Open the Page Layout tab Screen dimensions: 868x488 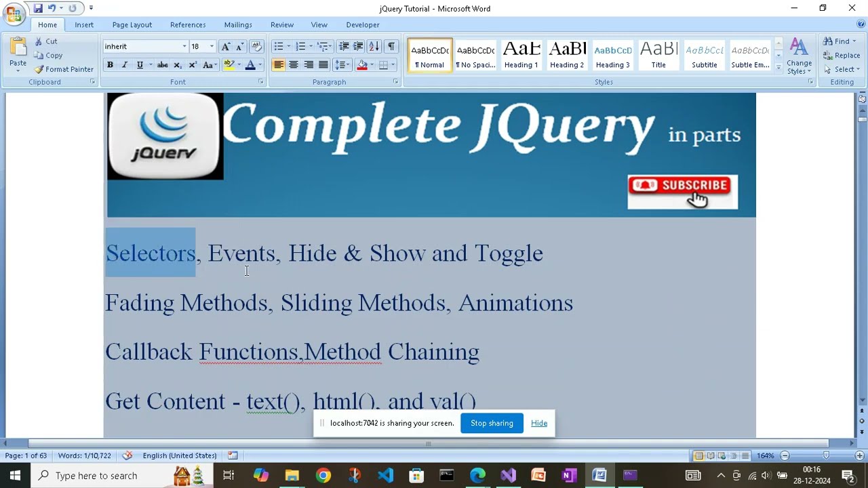pos(132,24)
